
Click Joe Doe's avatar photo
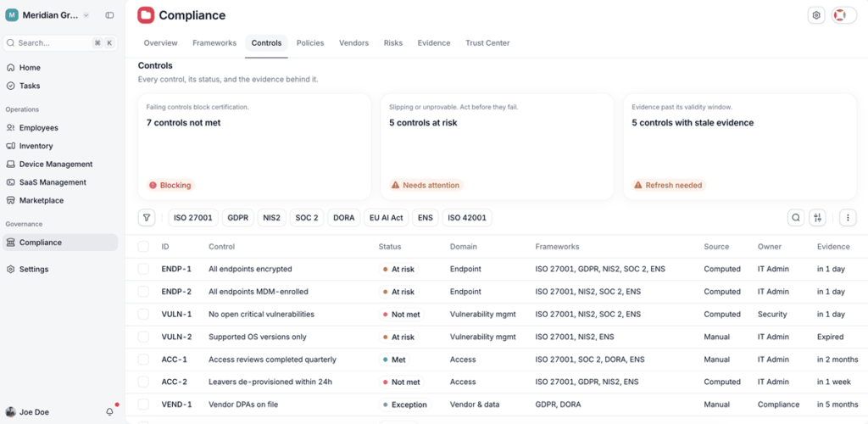coord(10,412)
